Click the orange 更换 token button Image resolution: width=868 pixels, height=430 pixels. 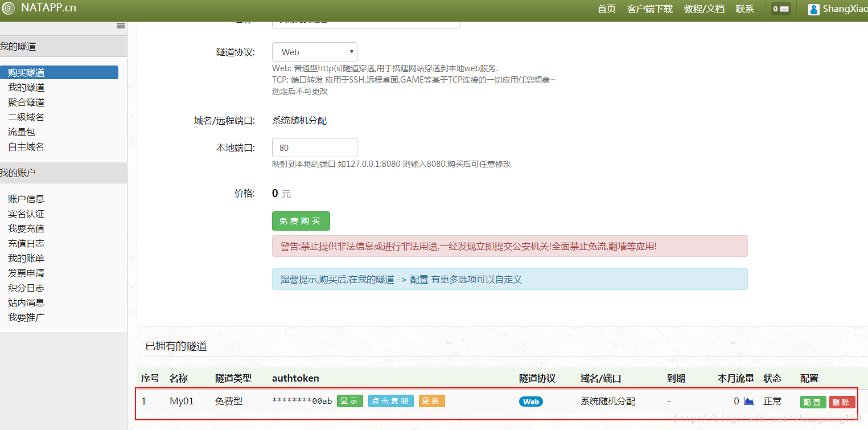point(432,401)
